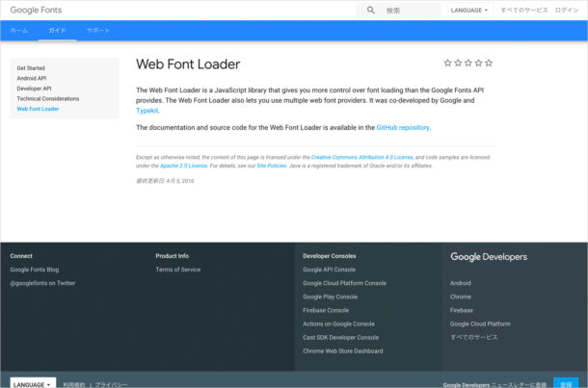This screenshot has width=588, height=388.
Task: Click the Product Info footer heading
Action: tap(173, 256)
